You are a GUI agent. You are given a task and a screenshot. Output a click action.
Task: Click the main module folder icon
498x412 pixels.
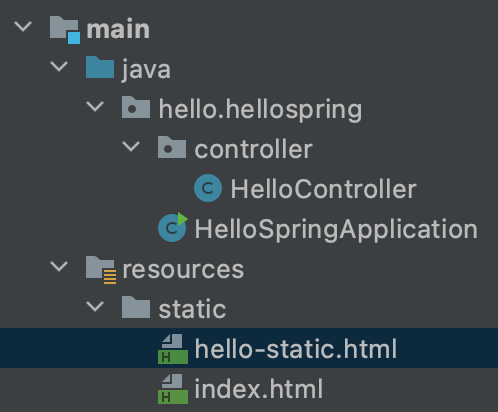pyautogui.click(x=65, y=30)
